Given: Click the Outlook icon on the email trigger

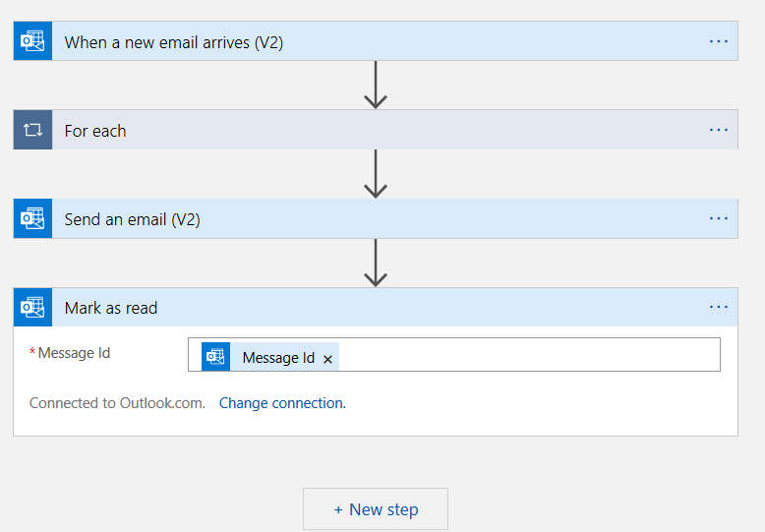Looking at the screenshot, I should pos(32,41).
